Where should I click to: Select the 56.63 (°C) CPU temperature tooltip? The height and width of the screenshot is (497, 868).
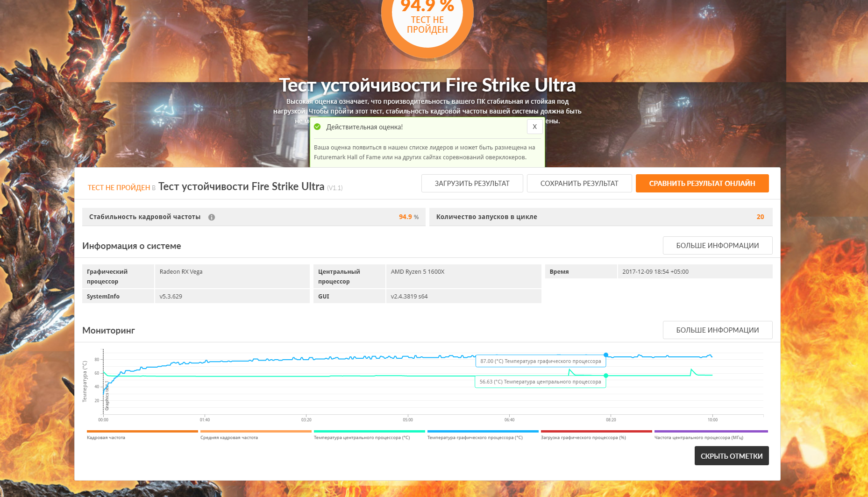pos(540,382)
